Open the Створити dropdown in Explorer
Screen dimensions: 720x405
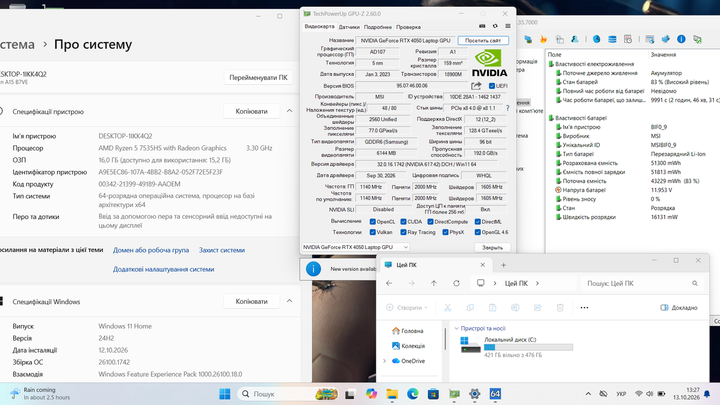[407, 308]
